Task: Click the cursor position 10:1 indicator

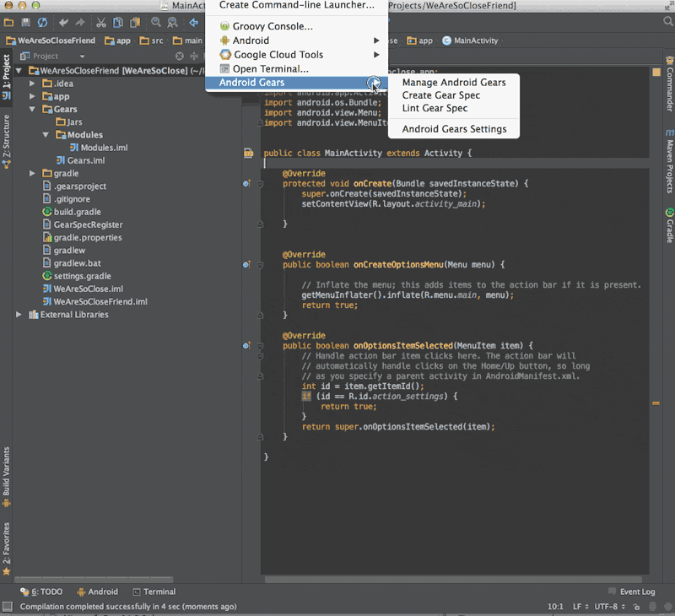Action: [x=555, y=607]
